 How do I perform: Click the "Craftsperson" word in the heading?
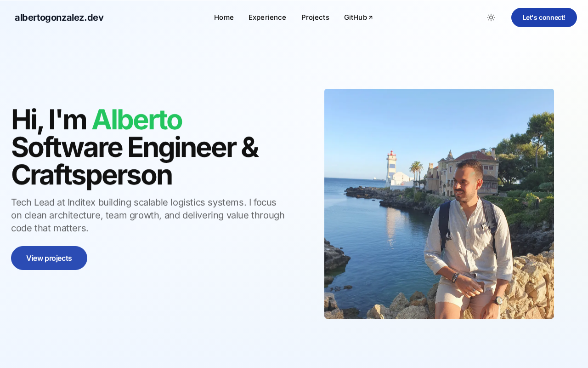[91, 175]
